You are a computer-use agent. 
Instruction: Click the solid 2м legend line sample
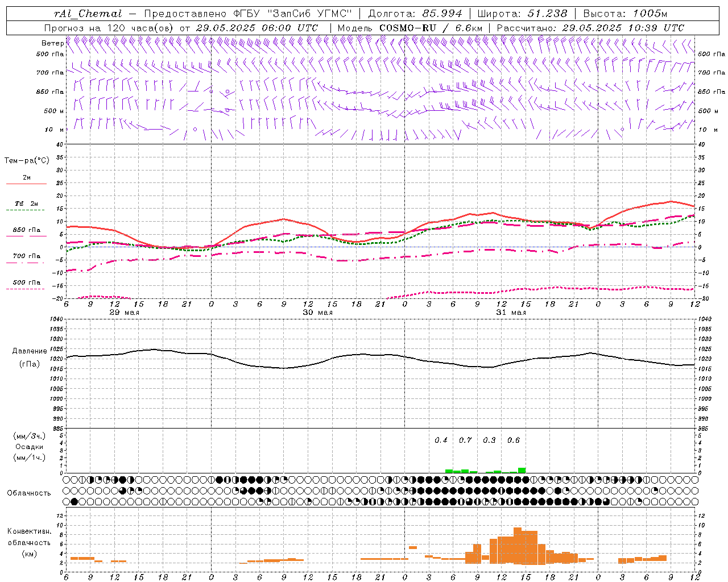(x=26, y=184)
